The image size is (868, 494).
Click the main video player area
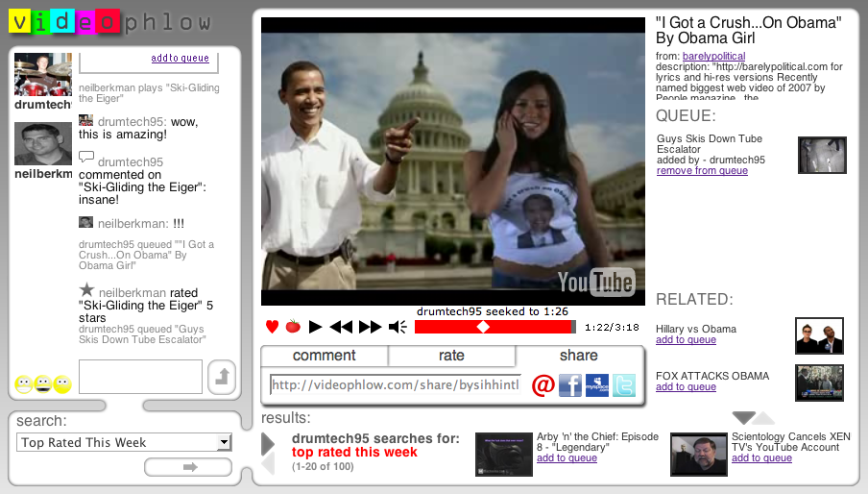pos(453,161)
